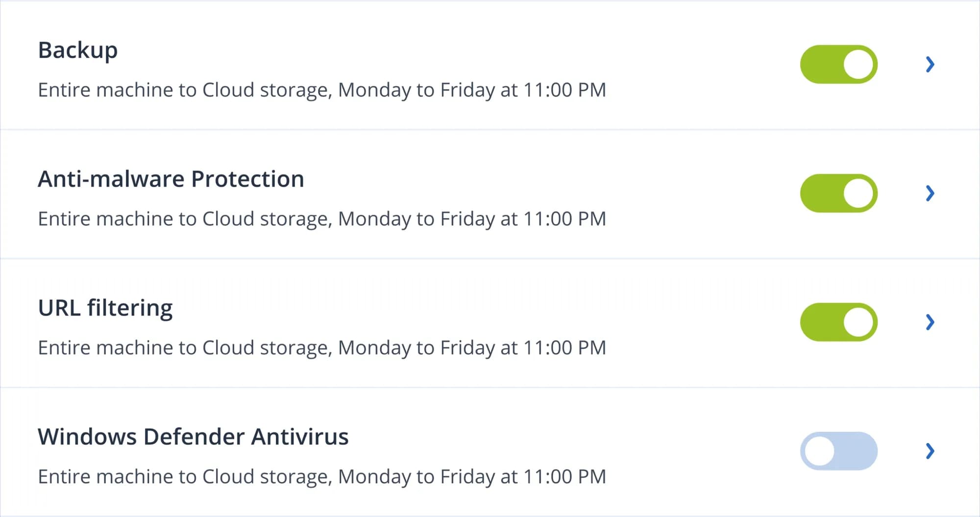
Task: Switch off the URL filtering toggle
Action: (838, 322)
